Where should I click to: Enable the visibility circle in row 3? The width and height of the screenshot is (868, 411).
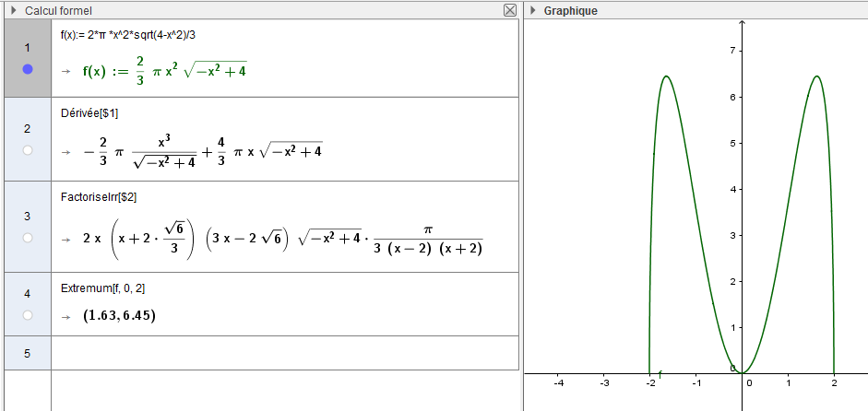point(28,238)
